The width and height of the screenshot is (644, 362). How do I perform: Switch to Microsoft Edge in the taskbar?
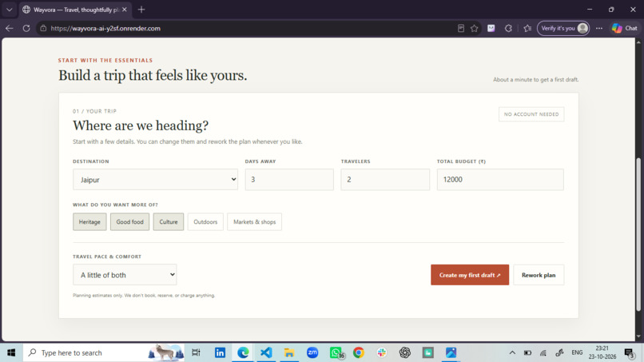click(243, 352)
